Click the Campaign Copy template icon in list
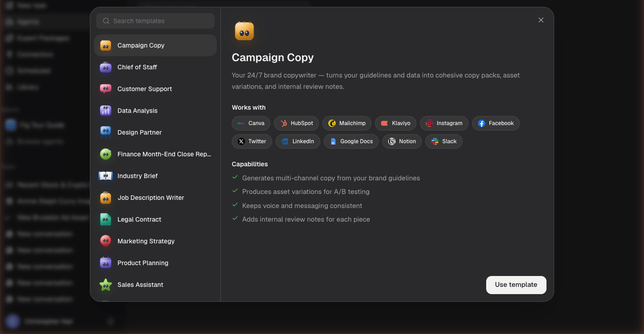This screenshot has width=644, height=334. pos(106,45)
